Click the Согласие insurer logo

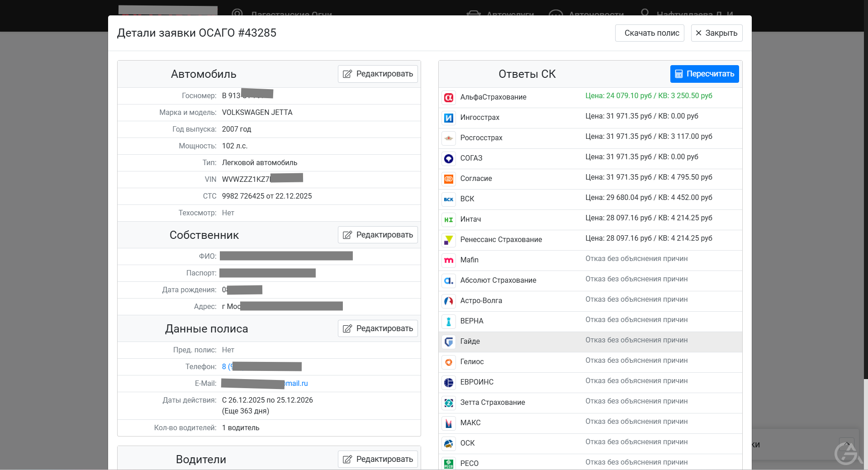(448, 179)
